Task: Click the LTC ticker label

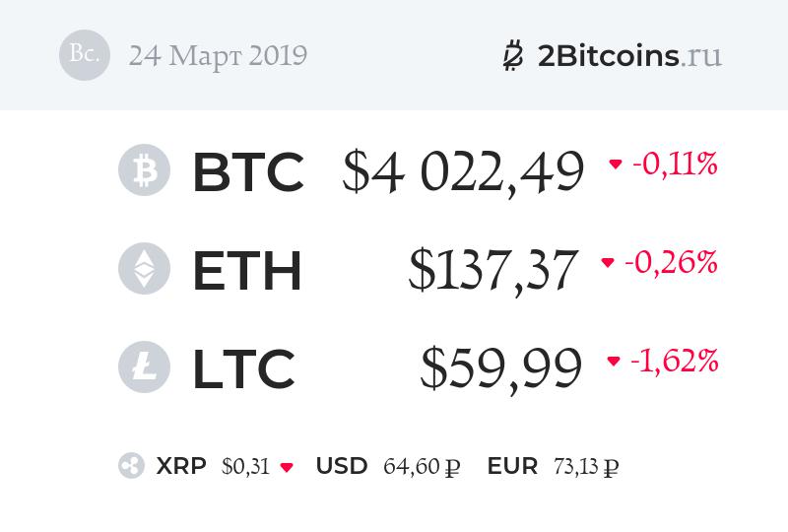Action: [x=243, y=368]
